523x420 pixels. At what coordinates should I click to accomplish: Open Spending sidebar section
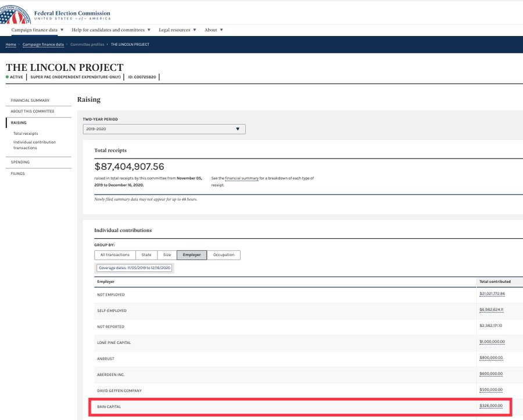(20, 162)
